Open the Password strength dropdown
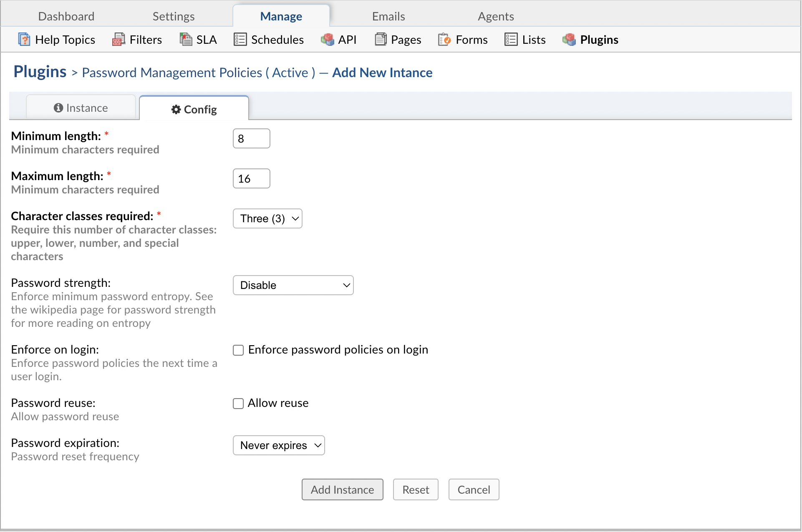 [x=293, y=285]
